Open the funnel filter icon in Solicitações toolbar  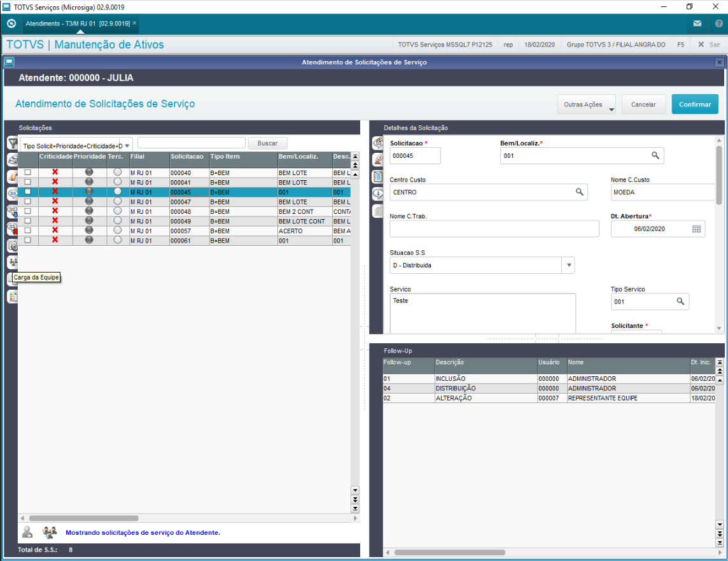coord(13,143)
